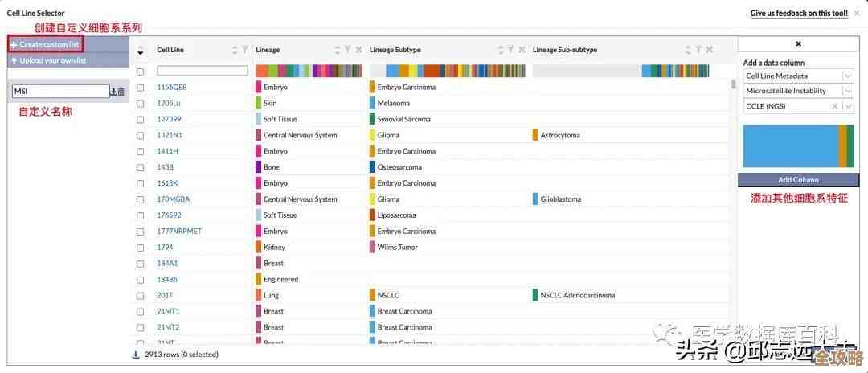Open the select-all rows dropdown arrow
The image size is (868, 373).
point(141,52)
